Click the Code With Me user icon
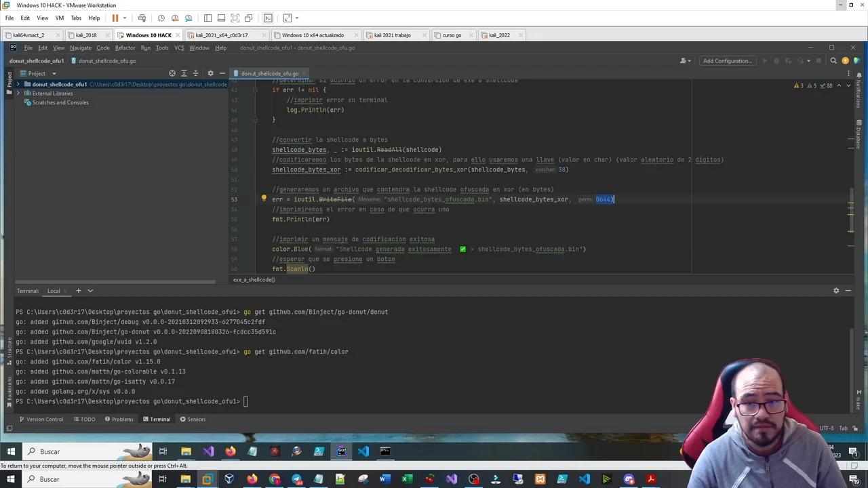Screen dimensions: 868x488 pyautogui.click(x=684, y=60)
